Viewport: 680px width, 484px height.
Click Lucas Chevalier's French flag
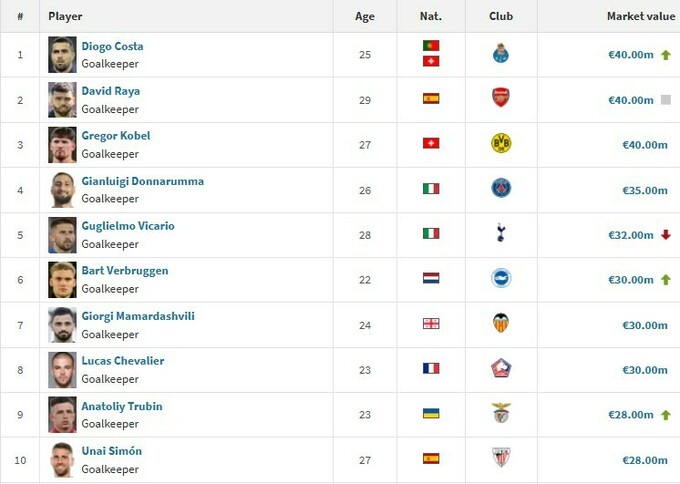coord(431,368)
